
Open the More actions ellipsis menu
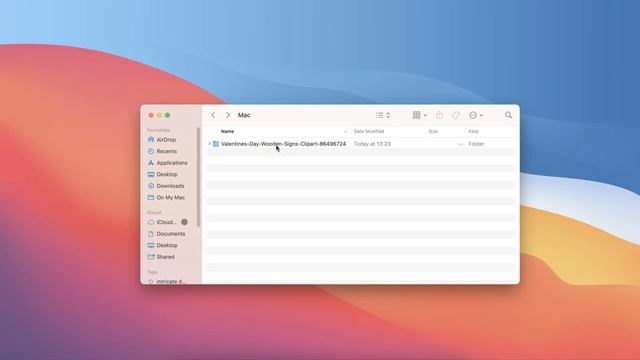click(x=476, y=115)
